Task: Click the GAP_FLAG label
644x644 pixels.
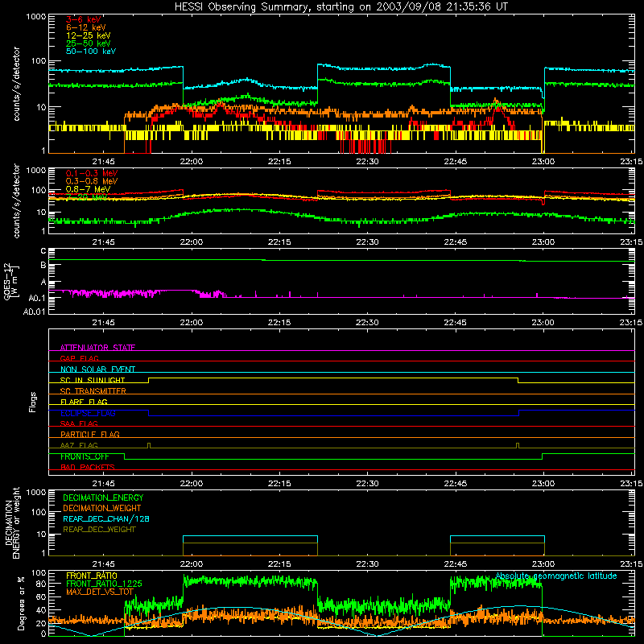Action: (x=79, y=358)
